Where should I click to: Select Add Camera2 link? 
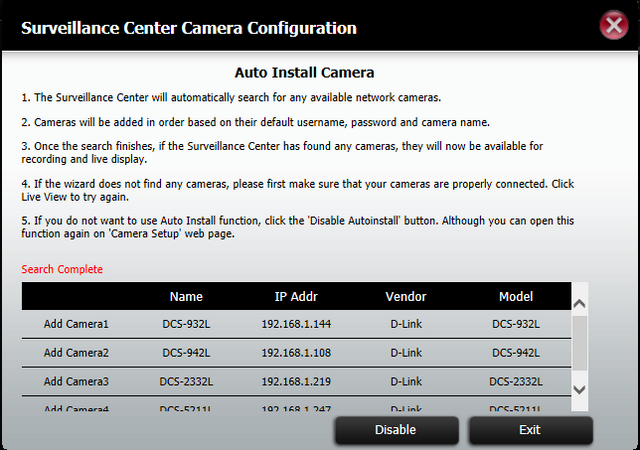click(x=76, y=352)
